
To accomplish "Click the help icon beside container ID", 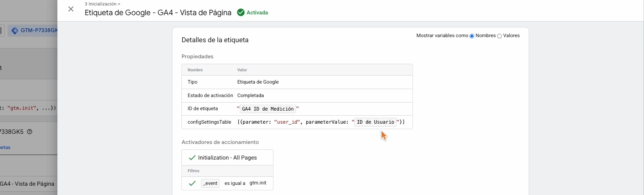I will pos(41,132).
